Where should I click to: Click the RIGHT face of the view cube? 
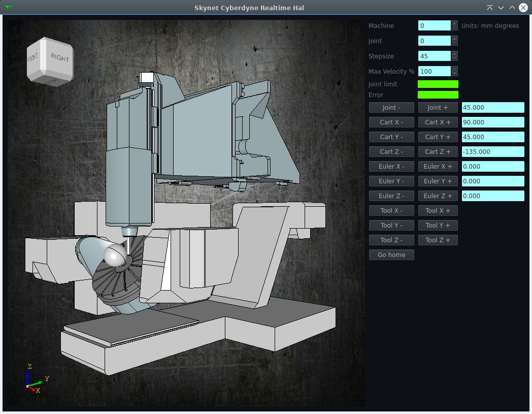tap(59, 58)
